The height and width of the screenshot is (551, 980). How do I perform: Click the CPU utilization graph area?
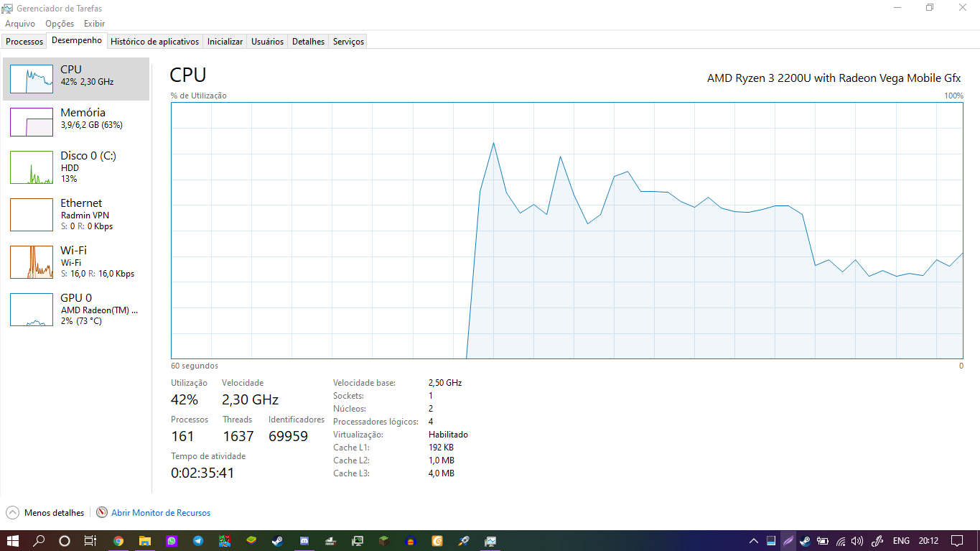[x=566, y=230]
